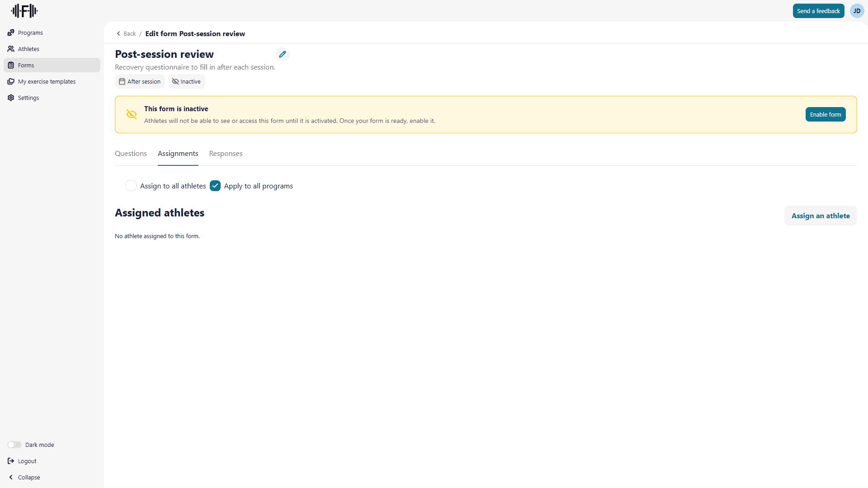Viewport: 868px width, 488px height.
Task: Click Assign an athlete button
Action: coord(820,216)
